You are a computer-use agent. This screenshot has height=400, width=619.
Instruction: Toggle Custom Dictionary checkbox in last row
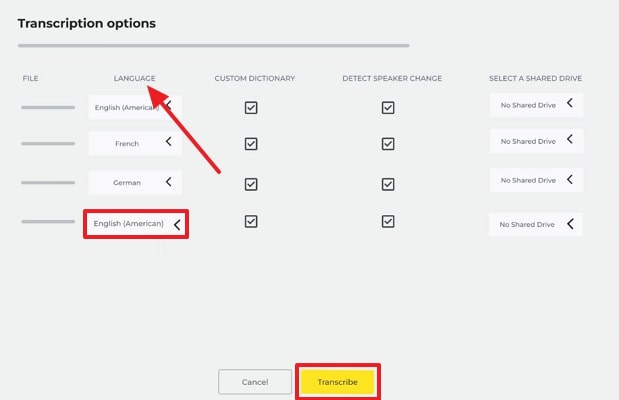tap(251, 223)
